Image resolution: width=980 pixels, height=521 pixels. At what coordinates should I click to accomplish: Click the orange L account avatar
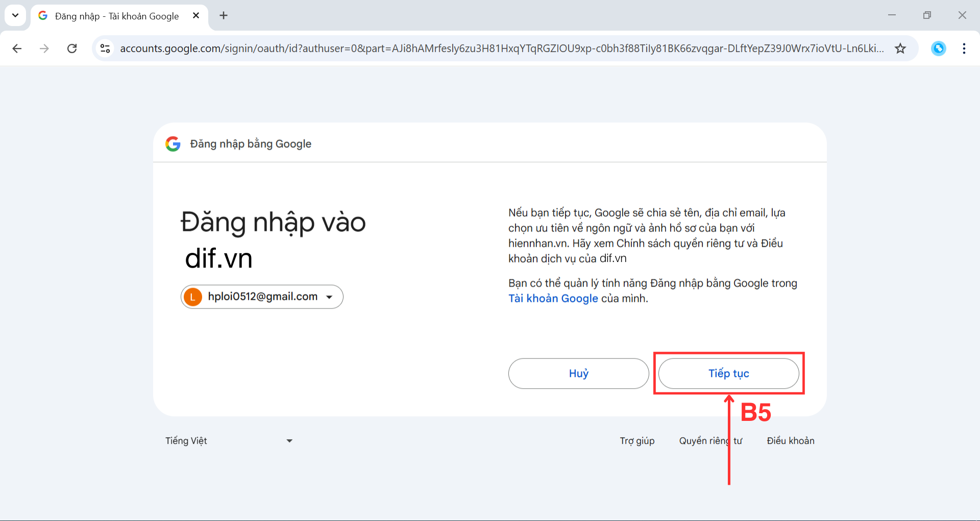pyautogui.click(x=193, y=297)
